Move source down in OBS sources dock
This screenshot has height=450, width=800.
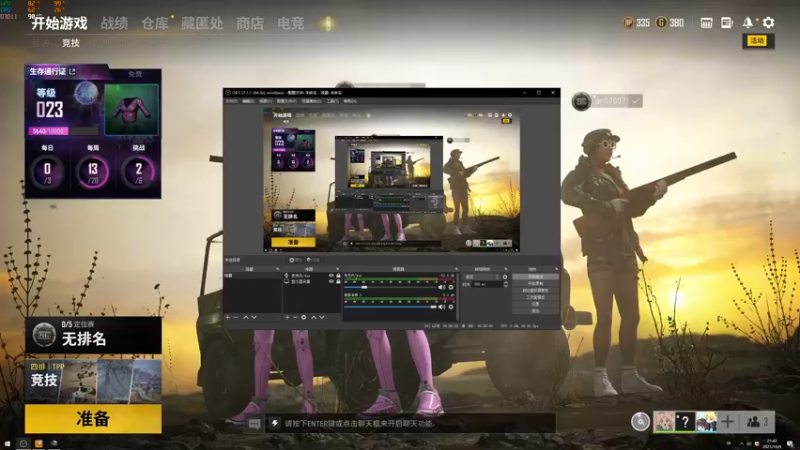322,317
